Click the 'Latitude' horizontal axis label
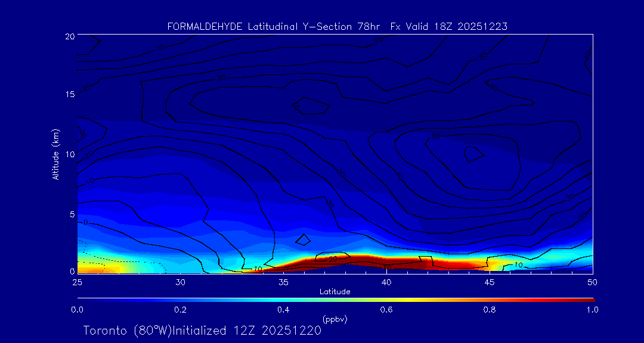Viewport: 644px width, 343px height. coord(335,292)
